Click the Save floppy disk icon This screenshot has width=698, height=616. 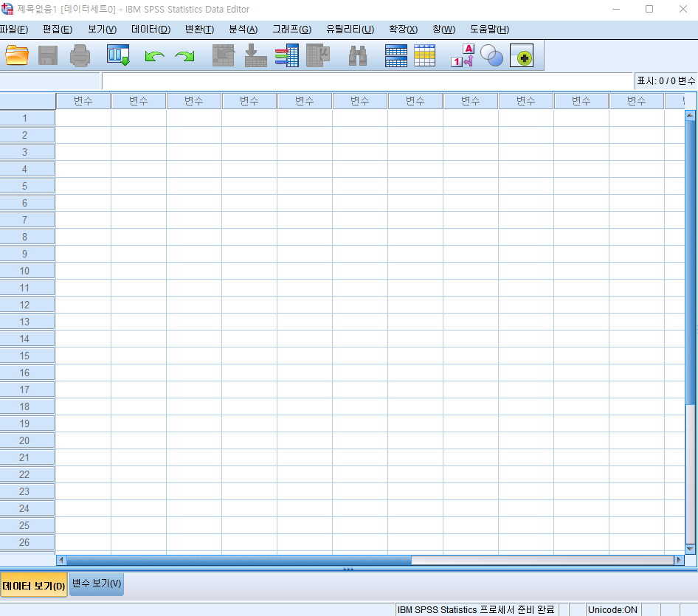(48, 55)
